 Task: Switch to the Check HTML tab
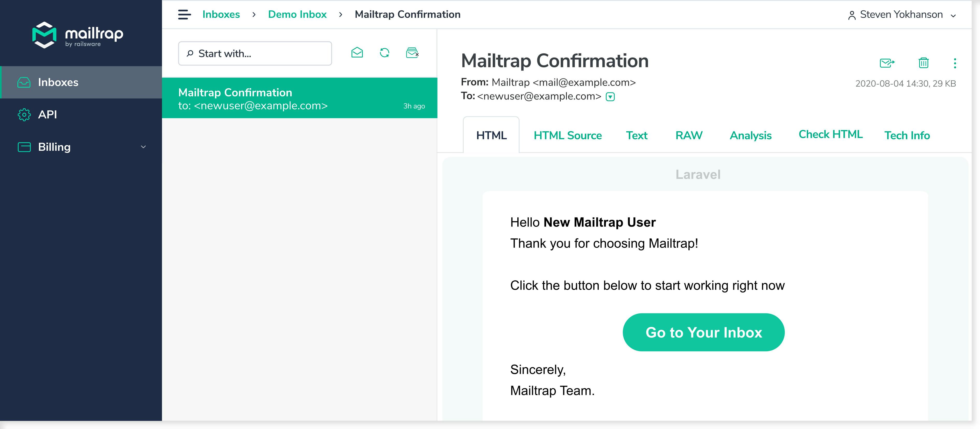pyautogui.click(x=830, y=134)
